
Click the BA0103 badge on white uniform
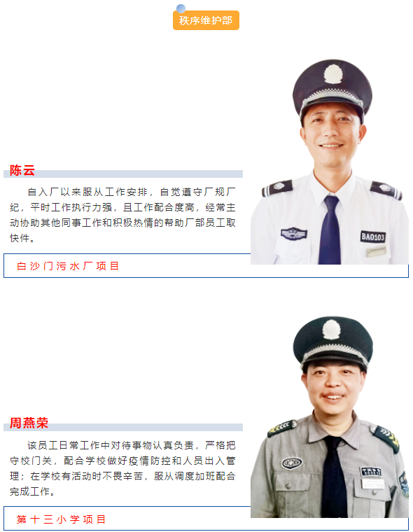(373, 237)
